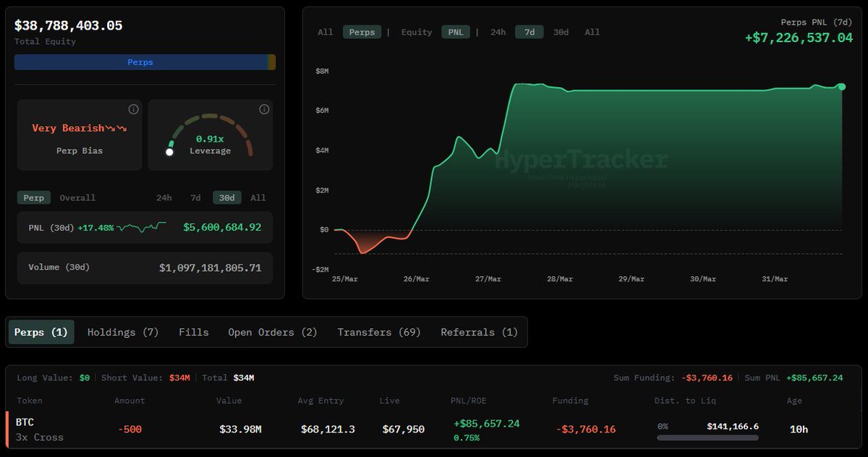The image size is (868, 457).
Task: Set chart range to 7d
Action: coord(529,32)
